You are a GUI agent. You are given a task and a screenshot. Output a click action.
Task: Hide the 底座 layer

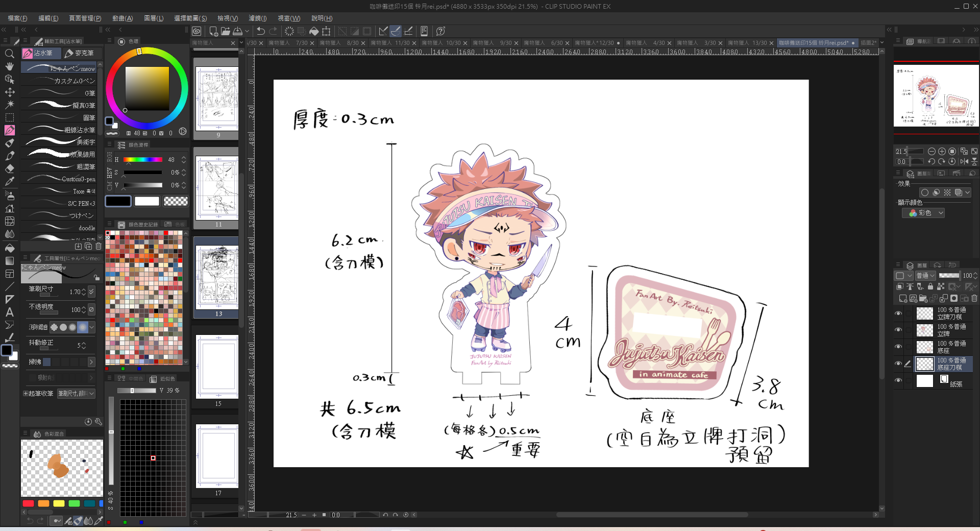click(x=898, y=347)
